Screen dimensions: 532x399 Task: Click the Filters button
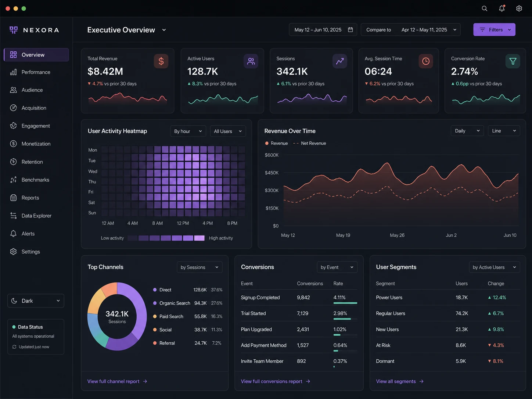coord(494,30)
